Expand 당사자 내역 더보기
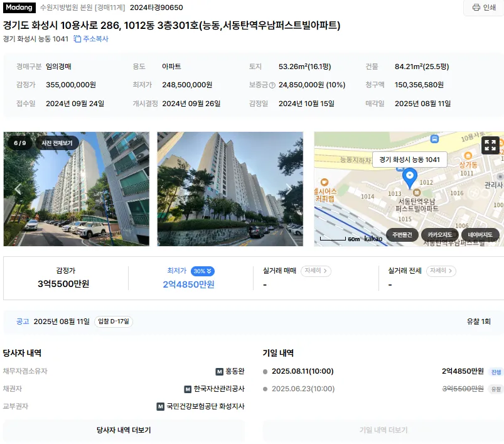Screen dimensions: 504x444 click(124, 430)
